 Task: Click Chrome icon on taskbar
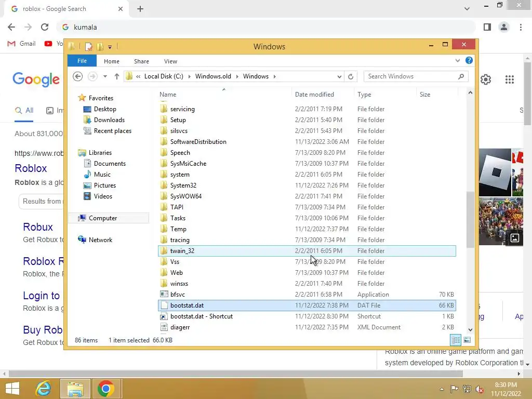point(105,389)
